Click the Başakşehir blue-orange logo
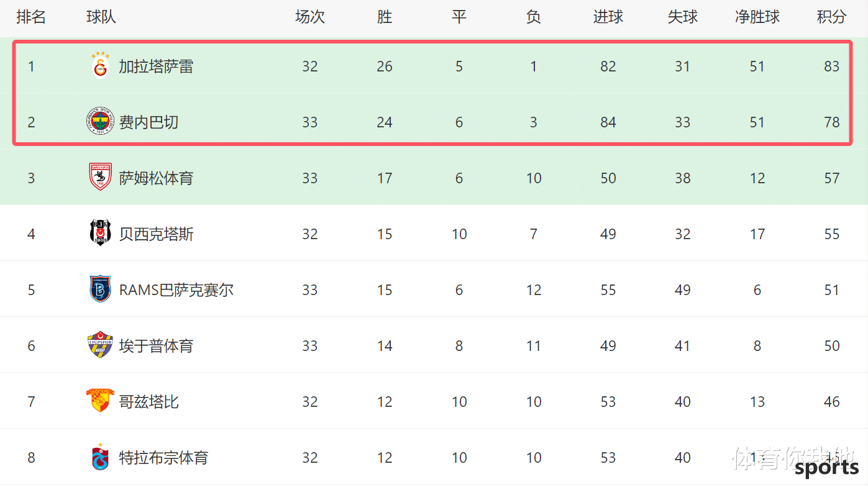The height and width of the screenshot is (487, 868). pos(100,289)
